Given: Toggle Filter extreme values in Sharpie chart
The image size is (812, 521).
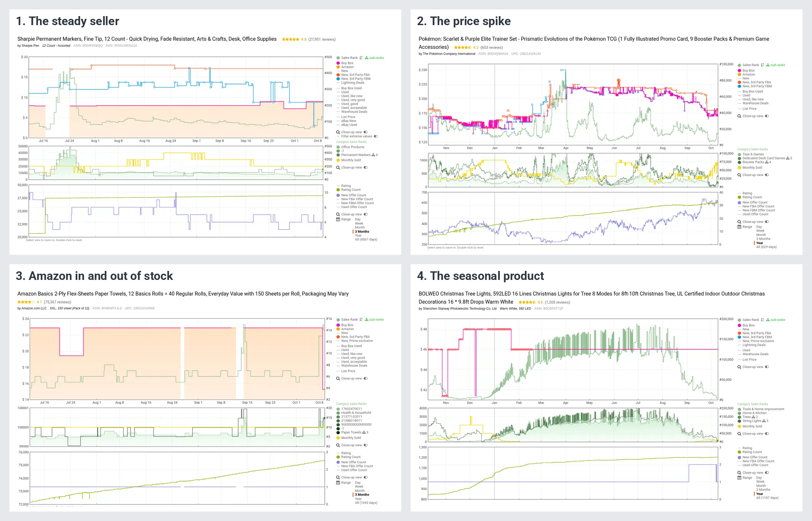Looking at the screenshot, I should click(376, 136).
